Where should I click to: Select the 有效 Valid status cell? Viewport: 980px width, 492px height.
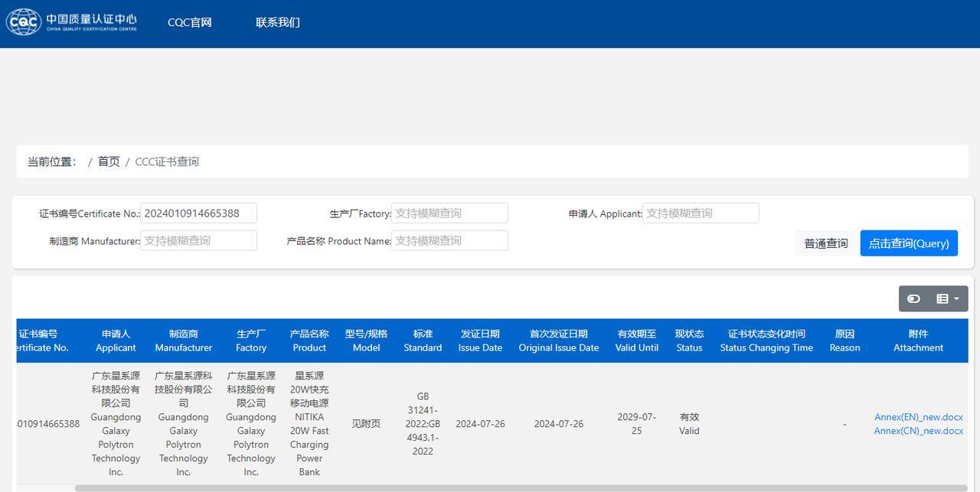[x=689, y=424]
